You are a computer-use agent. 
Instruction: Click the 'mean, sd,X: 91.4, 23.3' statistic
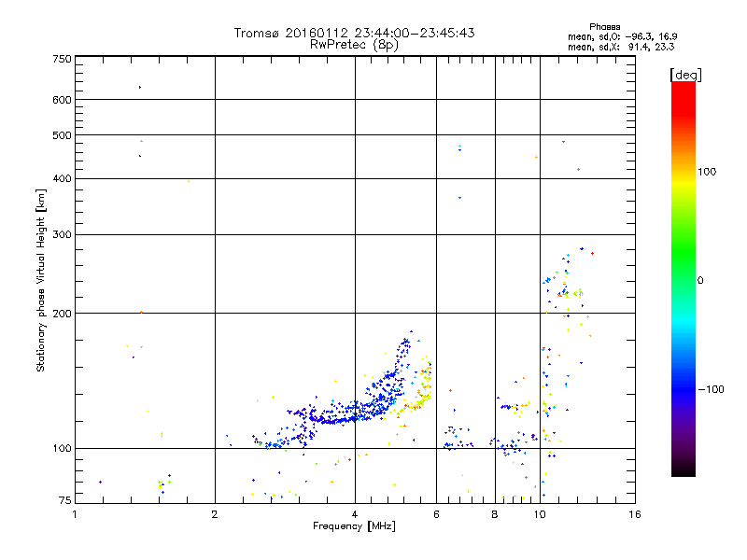click(x=621, y=47)
